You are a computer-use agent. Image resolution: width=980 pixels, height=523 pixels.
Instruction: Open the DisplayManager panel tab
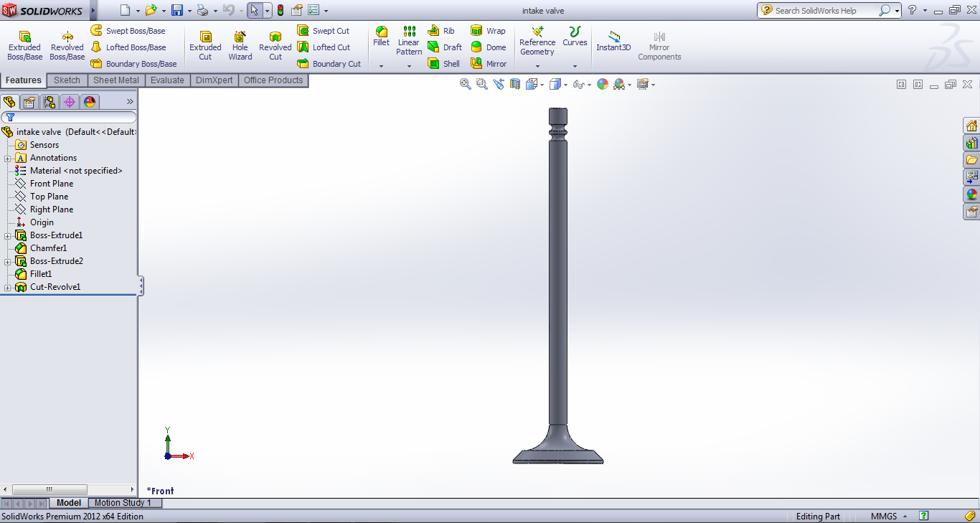pyautogui.click(x=90, y=101)
